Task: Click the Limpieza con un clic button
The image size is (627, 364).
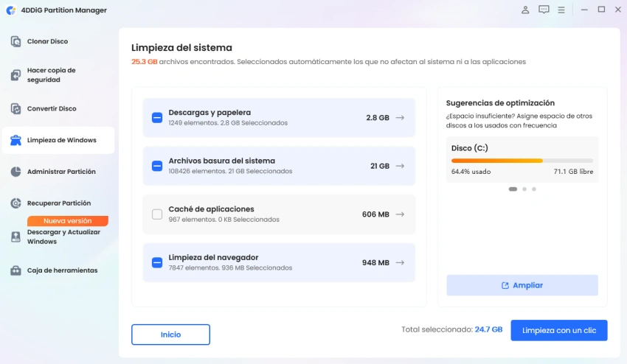Action: click(559, 330)
